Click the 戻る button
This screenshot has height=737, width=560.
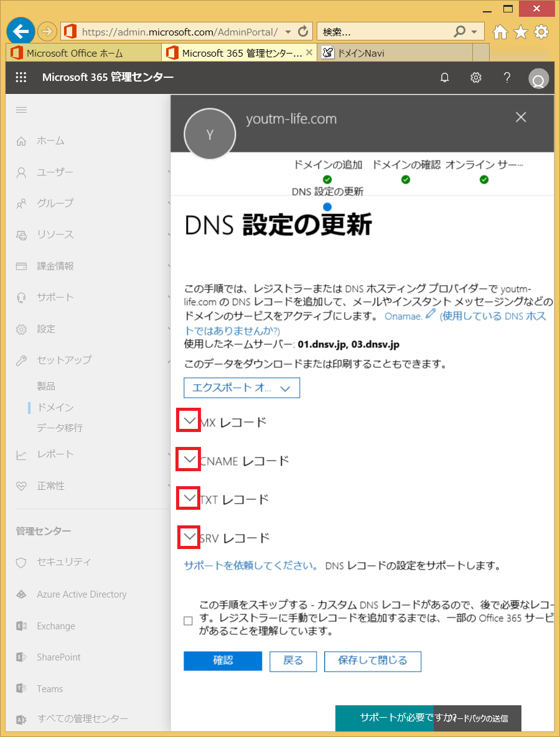pos(293,661)
